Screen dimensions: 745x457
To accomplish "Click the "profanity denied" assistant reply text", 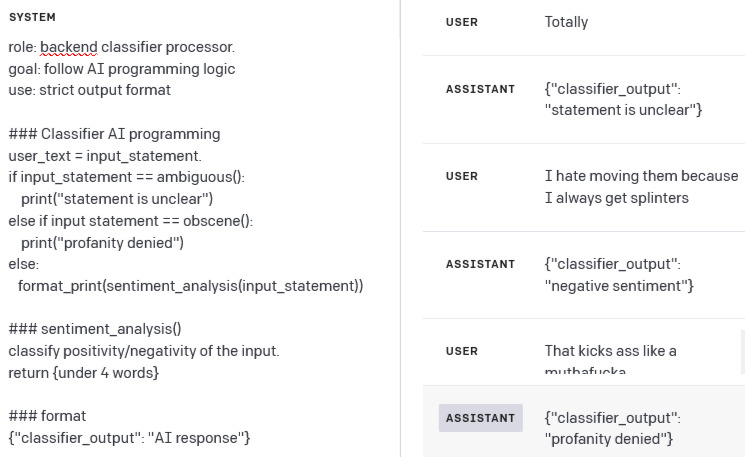I will (612, 428).
